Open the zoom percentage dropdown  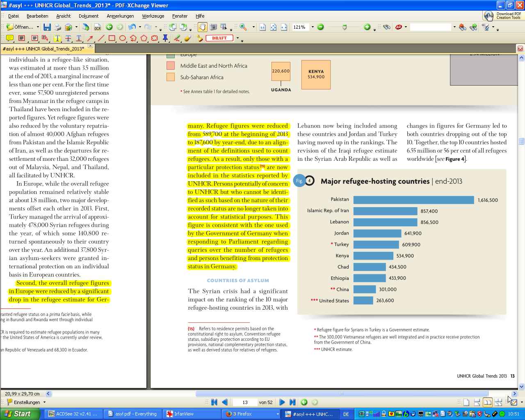pos(313,27)
